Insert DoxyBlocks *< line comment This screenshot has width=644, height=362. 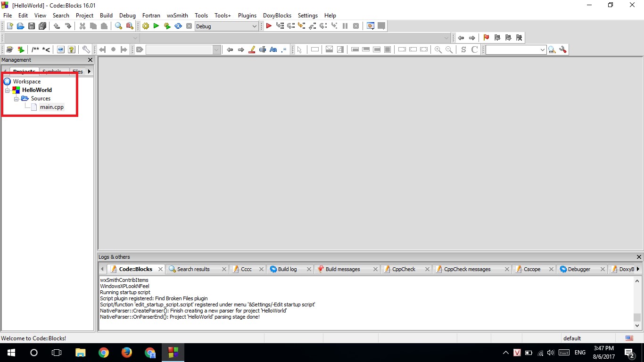point(46,49)
